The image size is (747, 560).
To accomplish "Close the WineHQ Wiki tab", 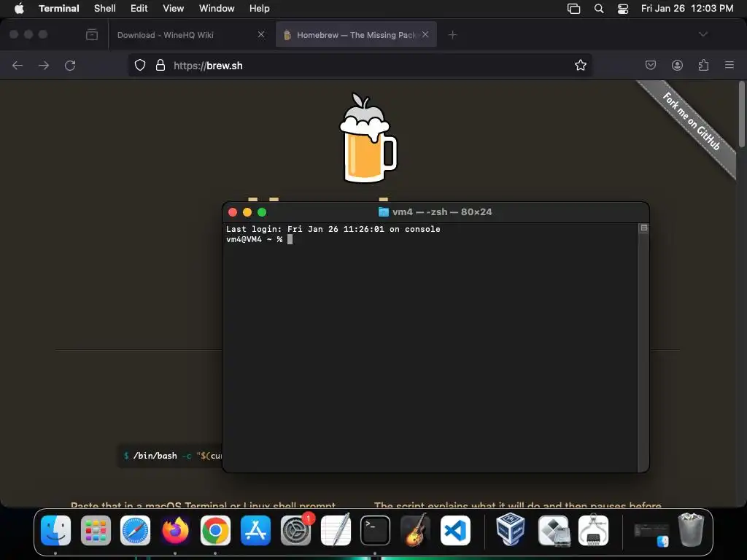I will (x=261, y=34).
